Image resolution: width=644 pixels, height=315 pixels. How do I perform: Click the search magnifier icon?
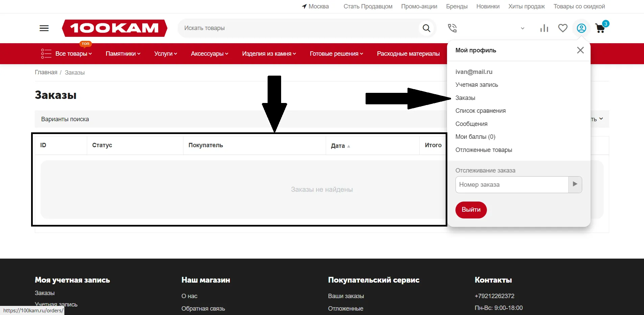(x=426, y=28)
